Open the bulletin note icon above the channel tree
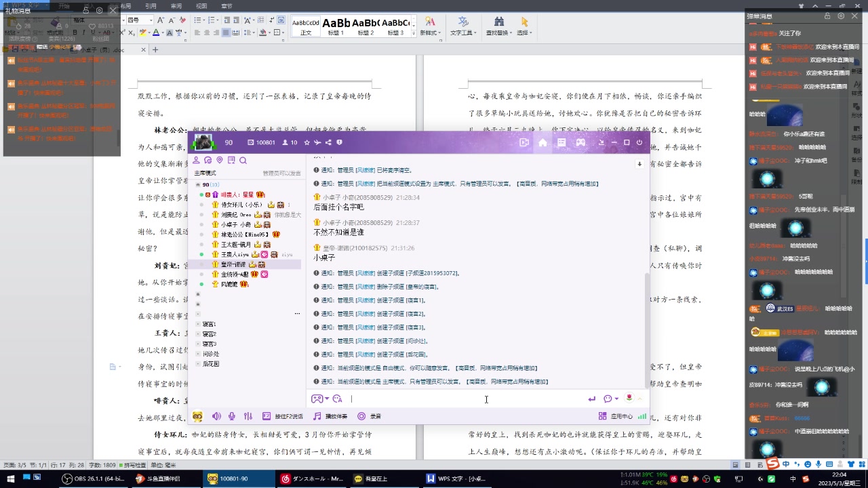The width and height of the screenshot is (868, 488). point(231,160)
